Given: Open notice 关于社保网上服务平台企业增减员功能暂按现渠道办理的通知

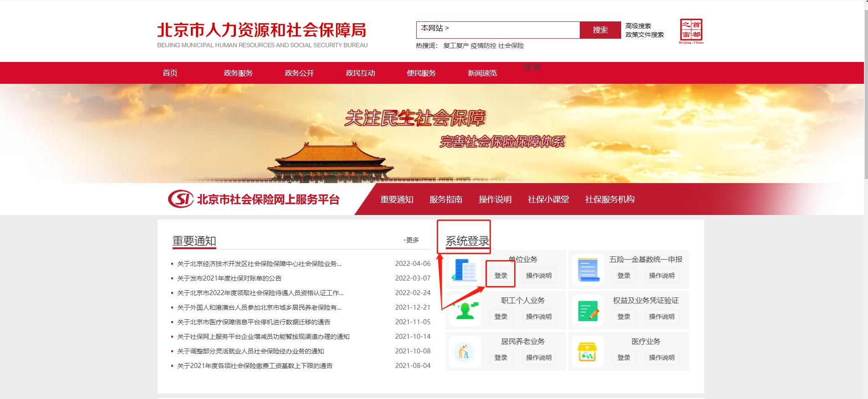Looking at the screenshot, I should pos(263,337).
